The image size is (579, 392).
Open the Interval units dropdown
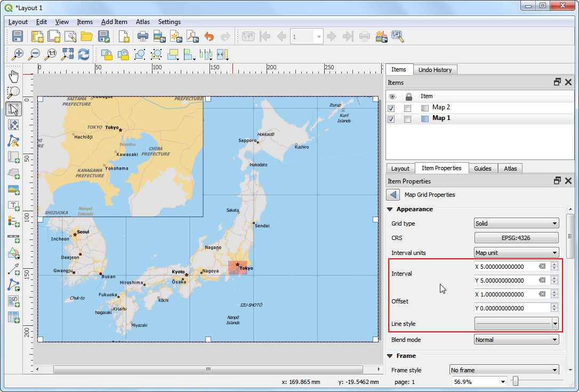click(x=516, y=253)
